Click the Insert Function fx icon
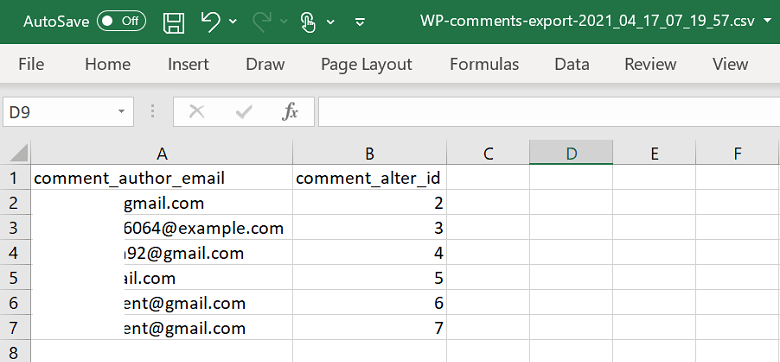Screen dimensions: 780x362 (x=290, y=112)
